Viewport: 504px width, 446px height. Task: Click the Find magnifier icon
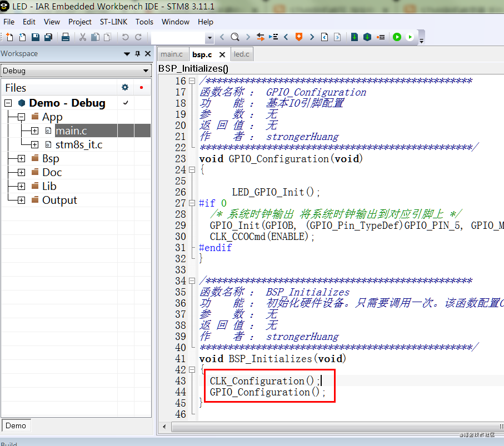tap(234, 37)
